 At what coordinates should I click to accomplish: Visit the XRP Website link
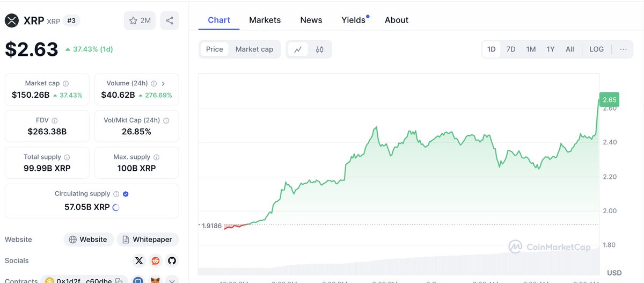tap(89, 240)
